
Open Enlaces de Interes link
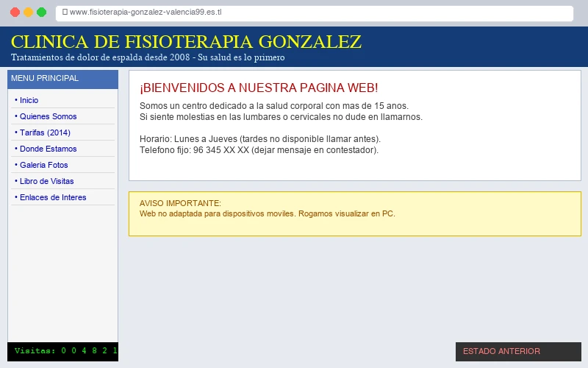coord(53,197)
